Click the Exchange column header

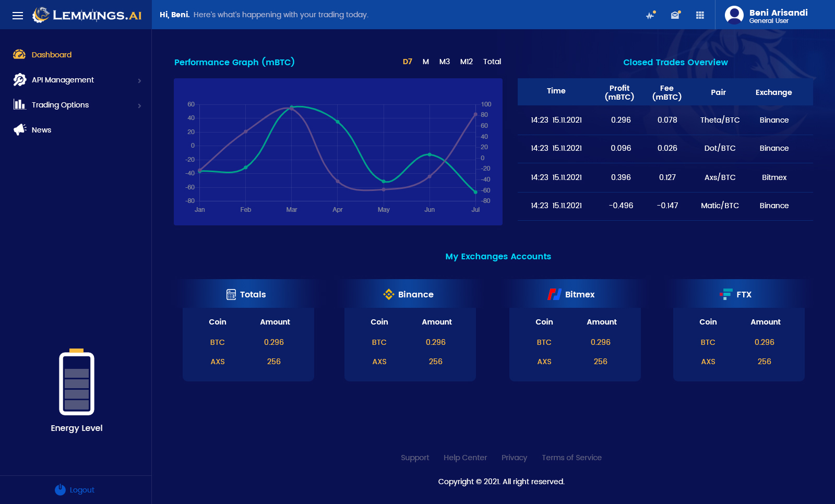pos(774,92)
